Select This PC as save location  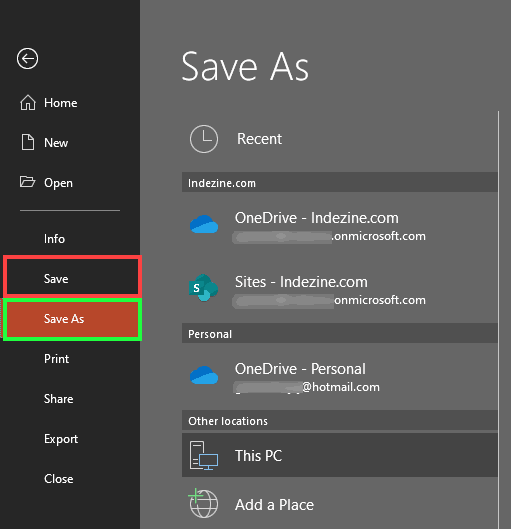[x=340, y=455]
